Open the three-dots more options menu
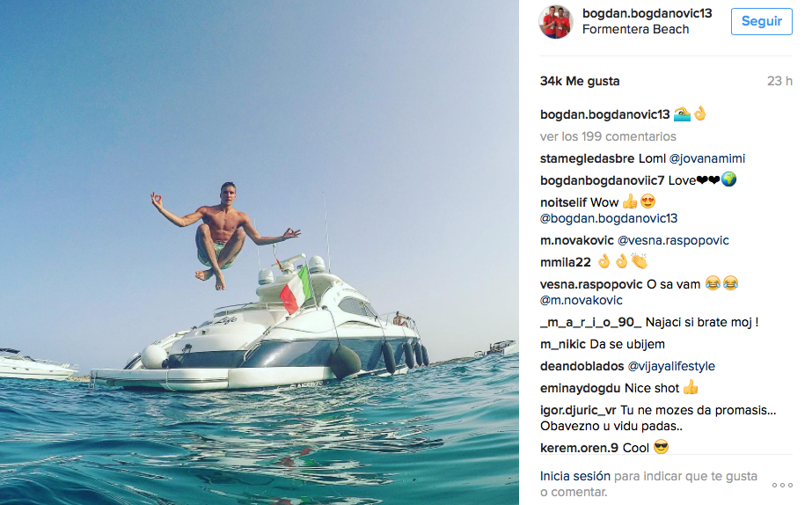The image size is (812, 505). click(x=782, y=486)
